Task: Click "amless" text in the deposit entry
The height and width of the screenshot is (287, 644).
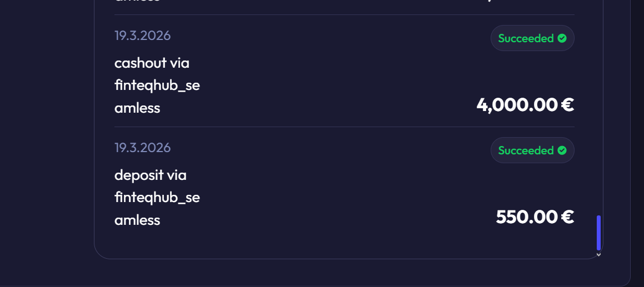Action: pyautogui.click(x=137, y=220)
